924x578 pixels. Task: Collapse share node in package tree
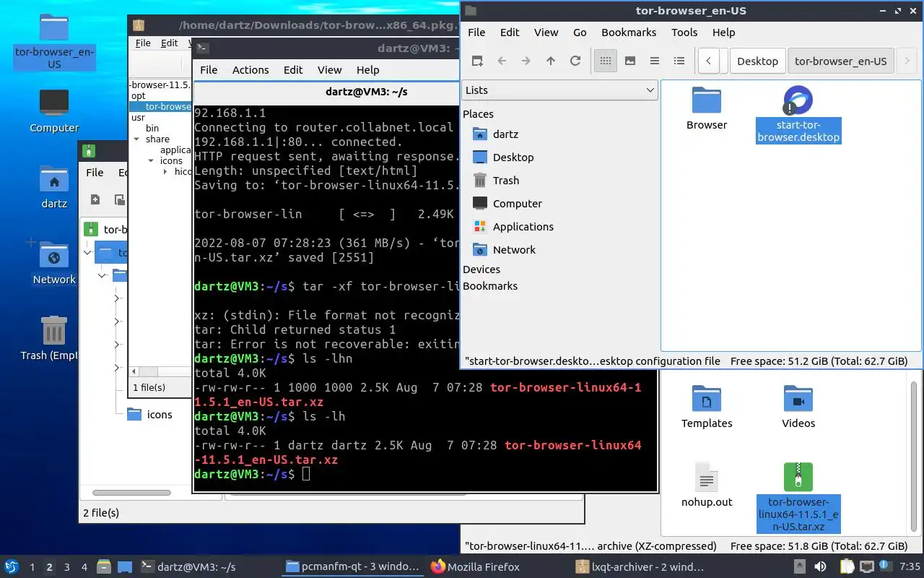136,139
